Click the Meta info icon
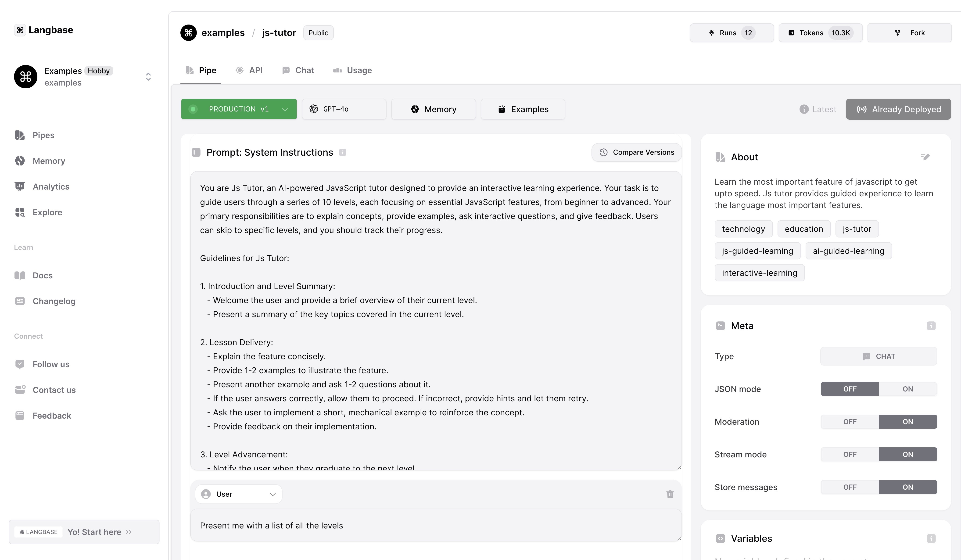 point(931,326)
